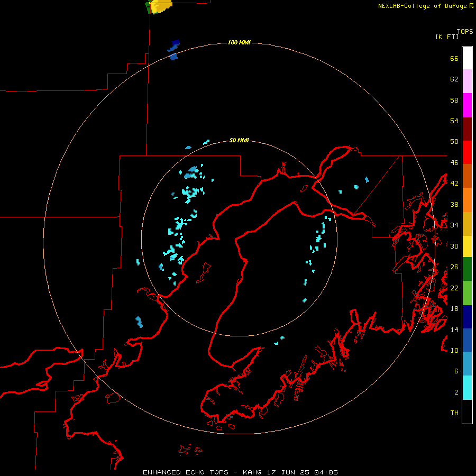Select the bright orange legend swatch
The width and height of the screenshot is (476, 476).
[x=467, y=200]
